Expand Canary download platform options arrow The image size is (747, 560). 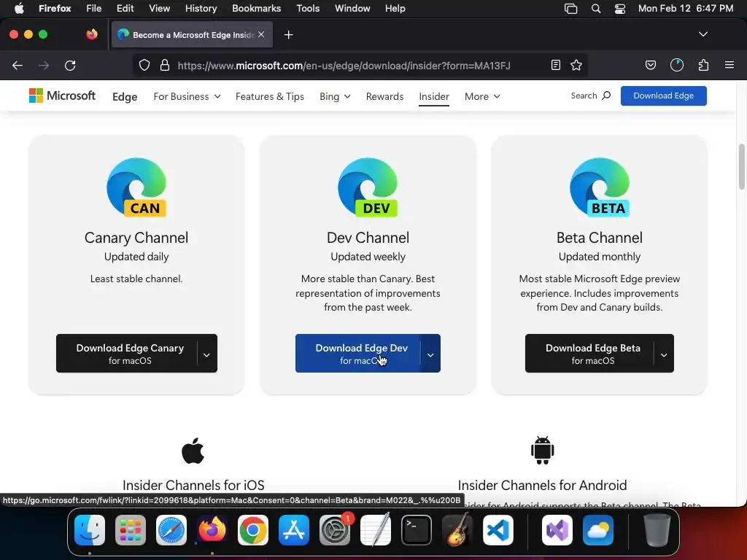pos(206,354)
